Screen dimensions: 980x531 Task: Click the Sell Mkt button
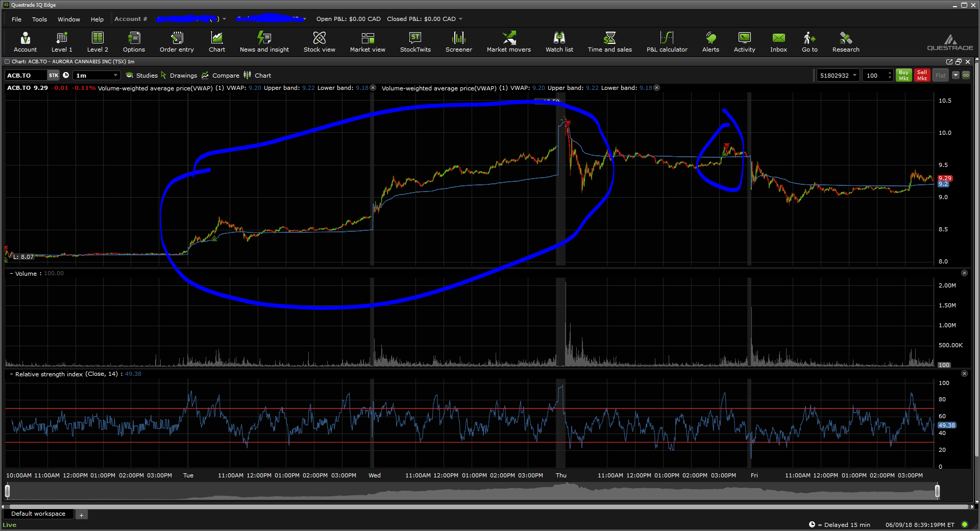pyautogui.click(x=922, y=75)
